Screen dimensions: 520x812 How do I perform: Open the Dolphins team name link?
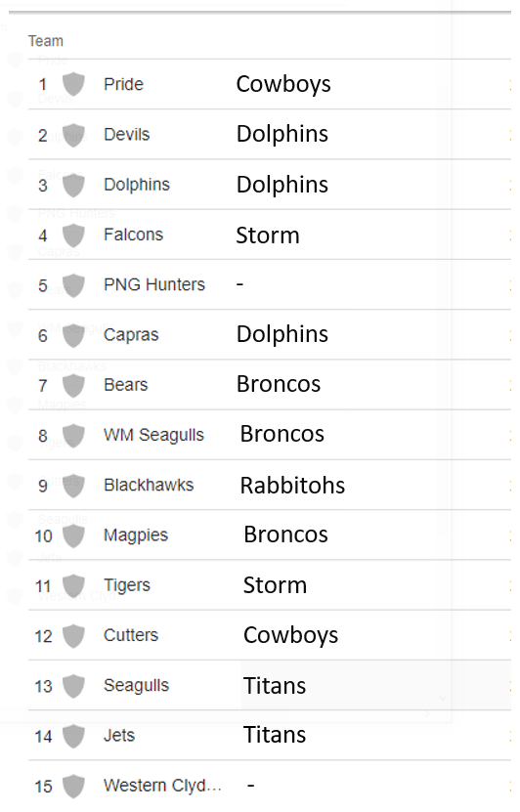pos(137,185)
